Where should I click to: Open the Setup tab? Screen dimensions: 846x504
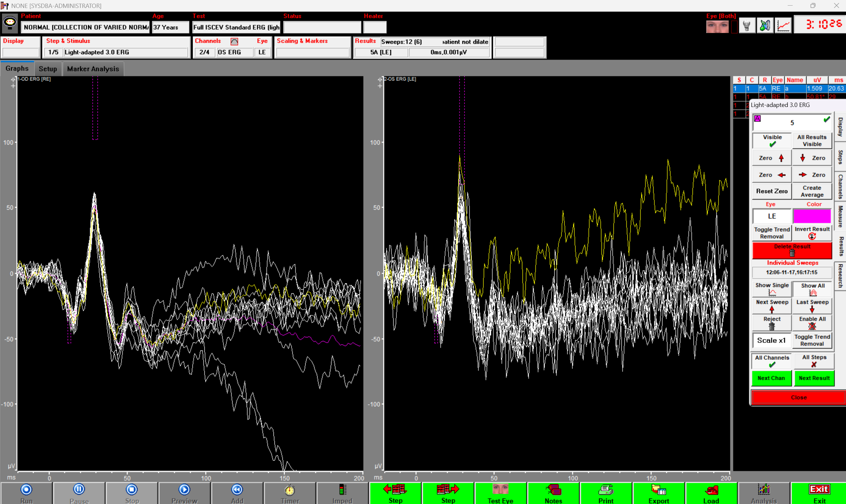[x=48, y=69]
